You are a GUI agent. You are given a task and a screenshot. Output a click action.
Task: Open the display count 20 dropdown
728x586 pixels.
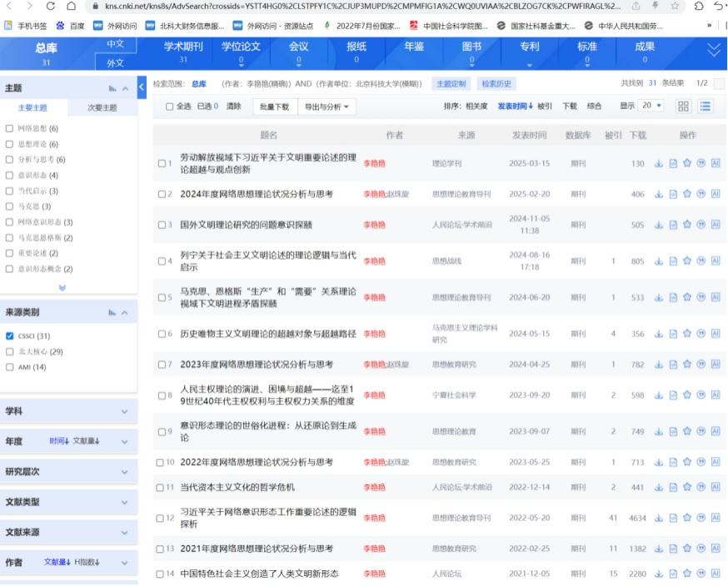tap(651, 106)
